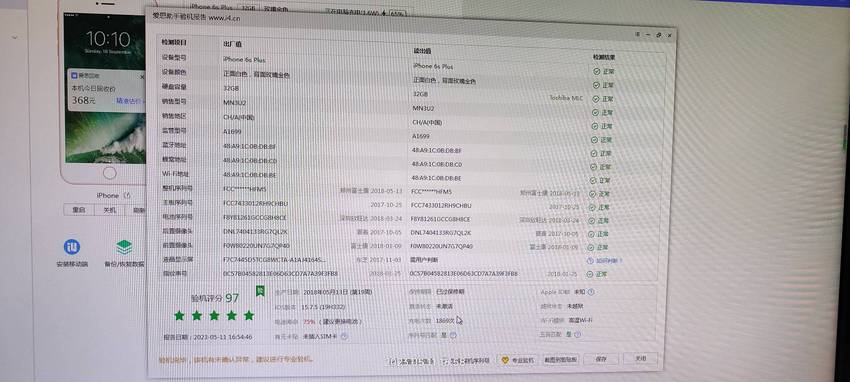The image size is (850, 382).
Task: Click the 保存 button to save the report
Action: pyautogui.click(x=601, y=359)
